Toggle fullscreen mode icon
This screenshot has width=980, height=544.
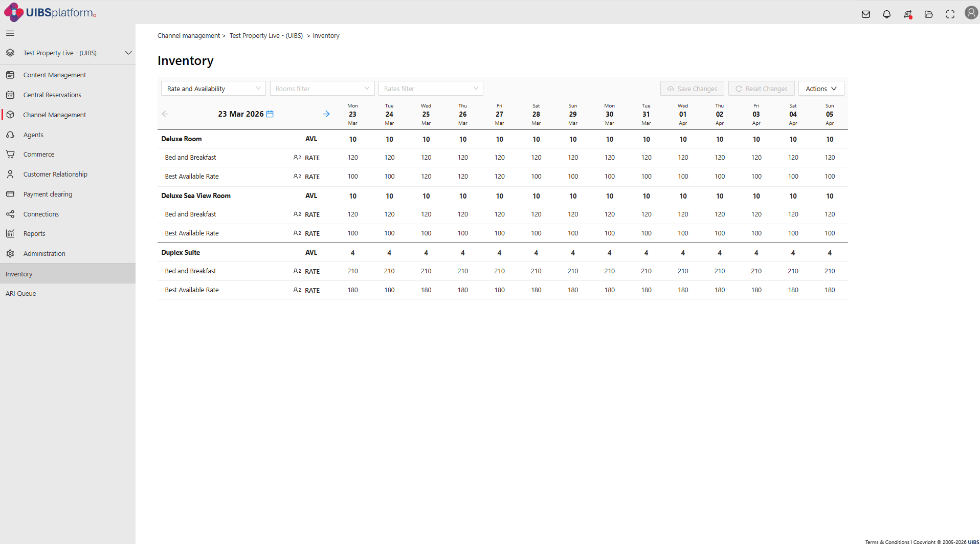pos(950,14)
